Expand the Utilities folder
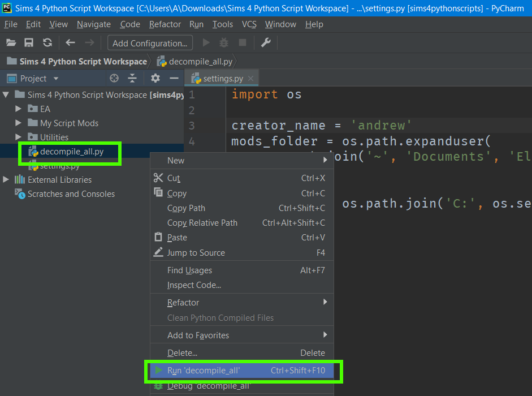 tap(18, 137)
